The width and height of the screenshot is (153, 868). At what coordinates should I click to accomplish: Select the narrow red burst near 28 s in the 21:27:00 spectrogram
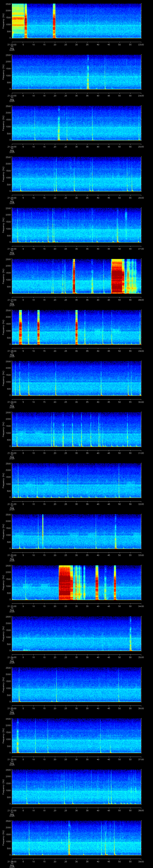(x=74, y=276)
